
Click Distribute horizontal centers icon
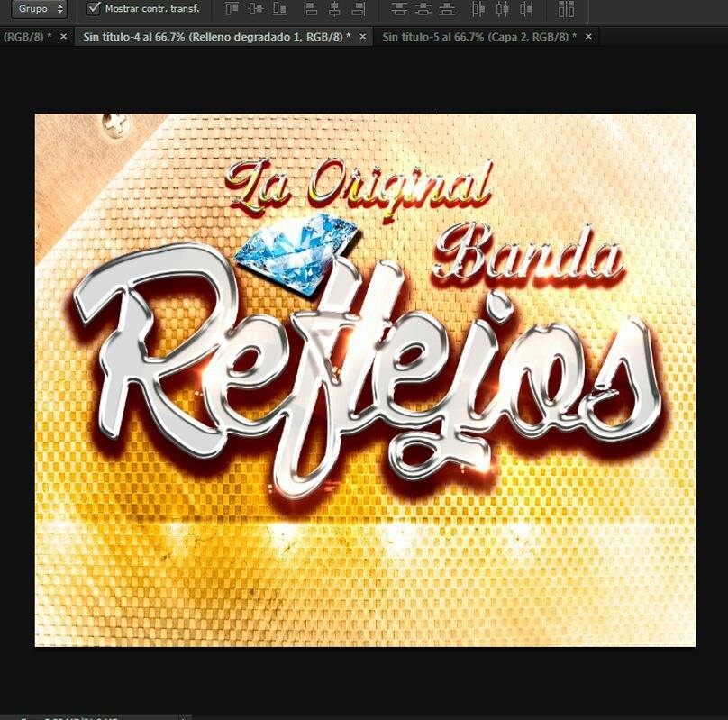503,8
